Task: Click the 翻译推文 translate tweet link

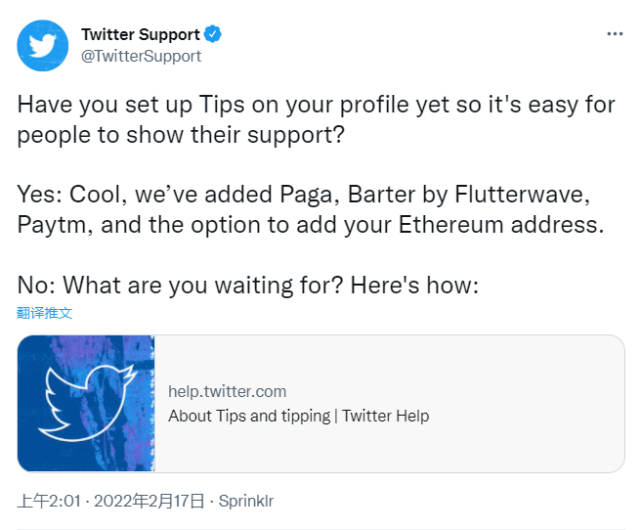Action: [44, 313]
